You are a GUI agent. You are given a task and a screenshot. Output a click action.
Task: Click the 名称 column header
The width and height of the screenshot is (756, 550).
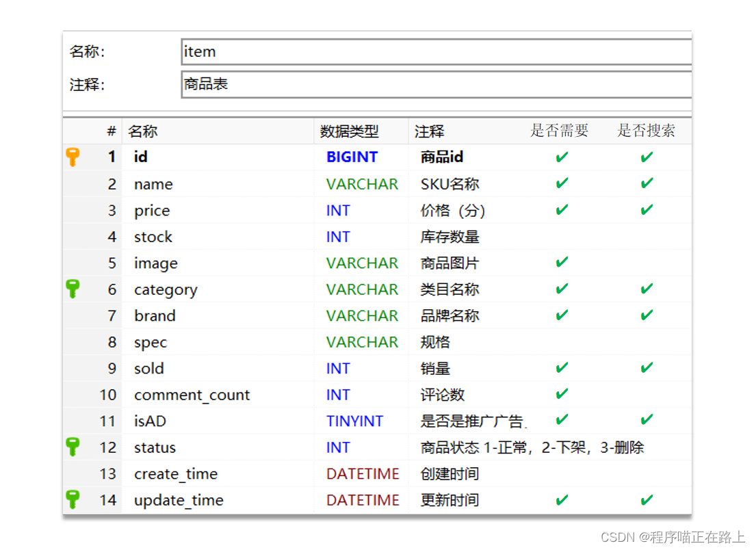(x=143, y=131)
